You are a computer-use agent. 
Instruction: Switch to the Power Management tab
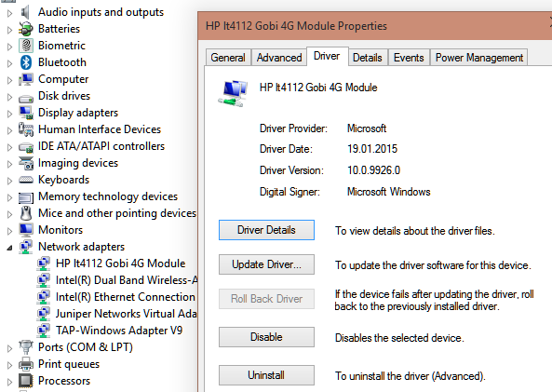click(478, 58)
